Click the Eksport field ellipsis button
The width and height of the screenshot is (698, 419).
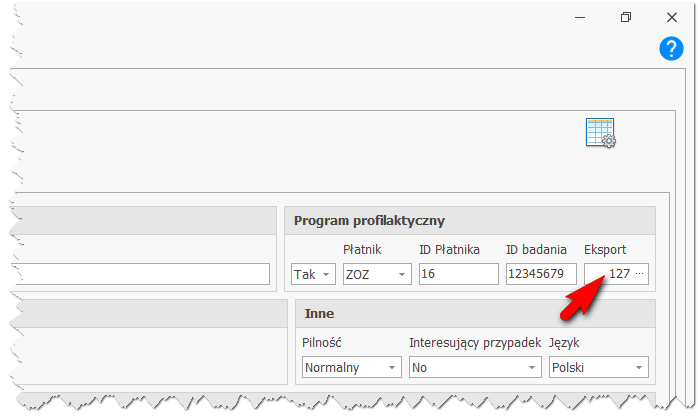coord(639,273)
